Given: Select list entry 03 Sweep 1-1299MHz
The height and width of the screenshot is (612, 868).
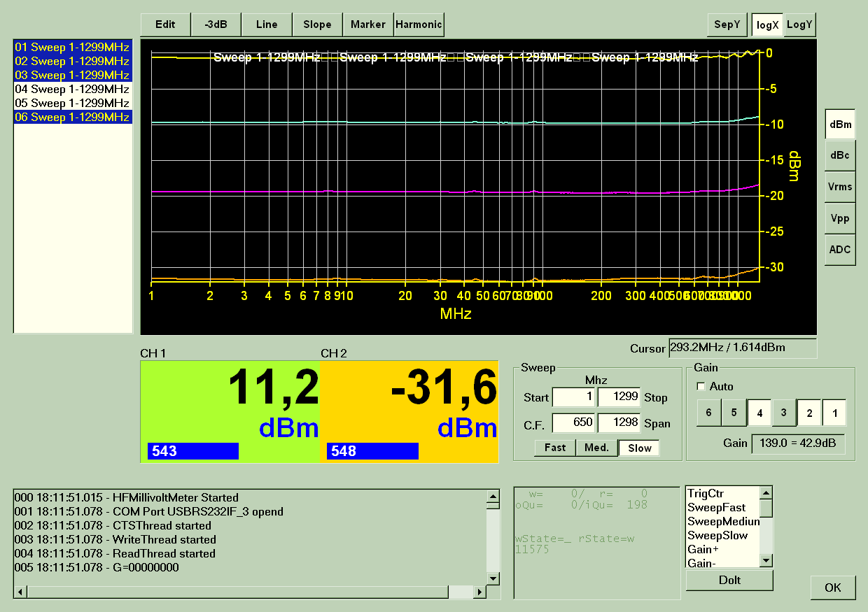Looking at the screenshot, I should pos(73,76).
